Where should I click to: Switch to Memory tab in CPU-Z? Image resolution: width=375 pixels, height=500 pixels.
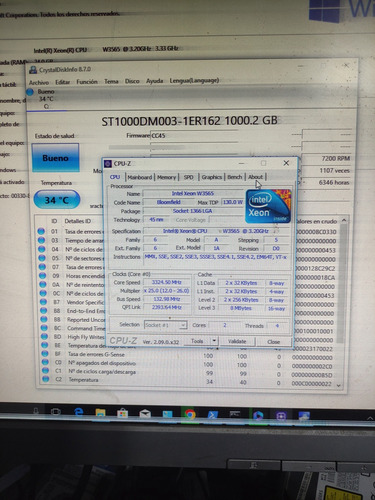tap(166, 177)
